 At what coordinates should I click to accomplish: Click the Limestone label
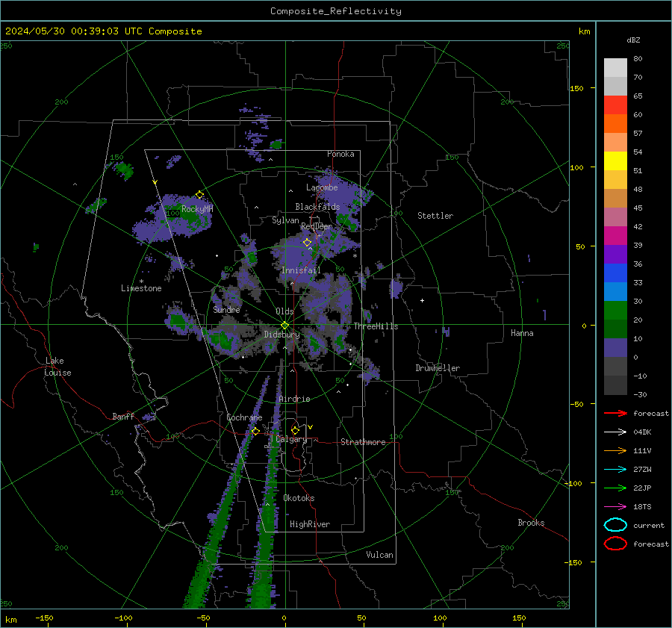coord(141,288)
